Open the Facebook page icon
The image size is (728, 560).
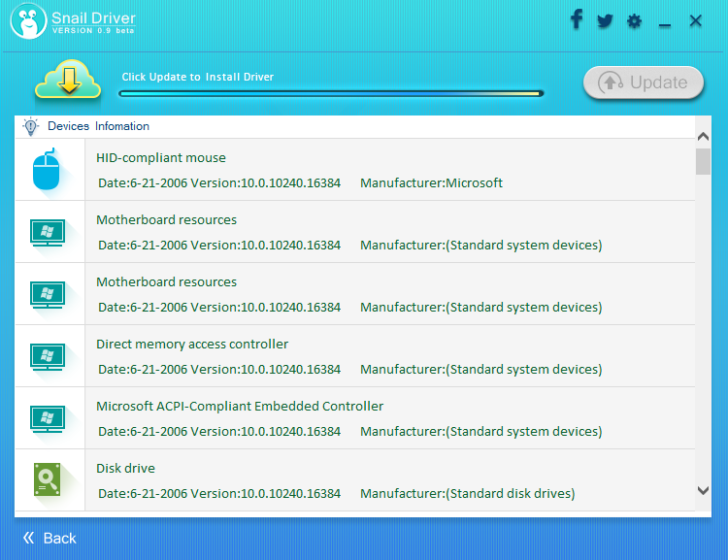point(576,19)
